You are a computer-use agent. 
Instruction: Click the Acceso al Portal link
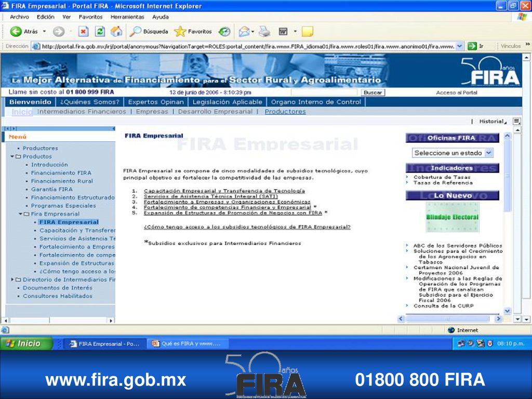[x=456, y=92]
